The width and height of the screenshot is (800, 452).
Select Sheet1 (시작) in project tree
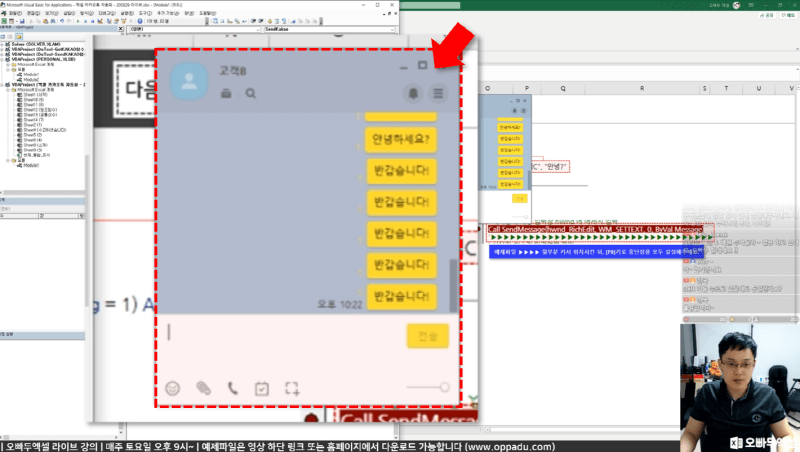click(x=34, y=94)
